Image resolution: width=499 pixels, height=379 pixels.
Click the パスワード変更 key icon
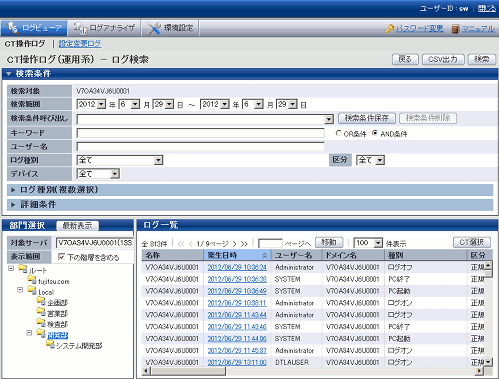click(389, 29)
